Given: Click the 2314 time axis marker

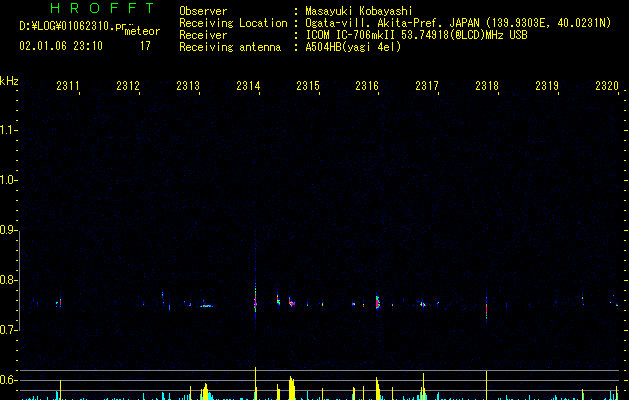Looking at the screenshot, I should [x=248, y=86].
